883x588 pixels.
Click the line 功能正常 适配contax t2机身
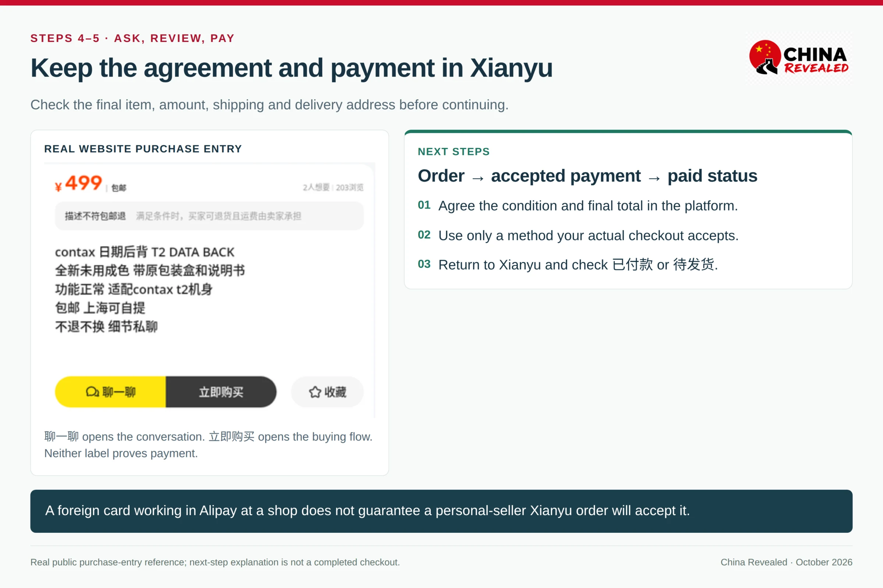[x=134, y=289]
